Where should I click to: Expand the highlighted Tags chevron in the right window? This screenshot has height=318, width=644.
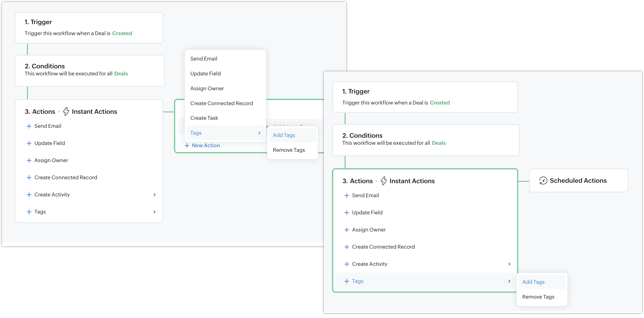(509, 281)
